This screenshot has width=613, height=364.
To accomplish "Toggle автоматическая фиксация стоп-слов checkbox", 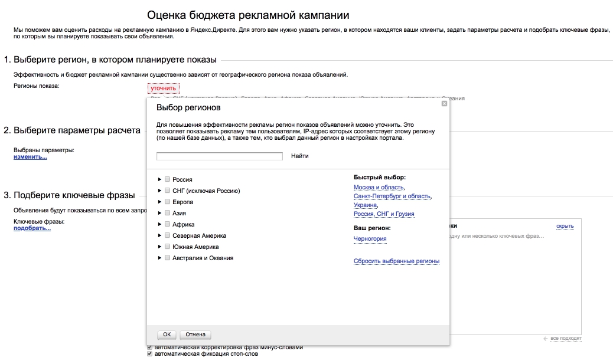I will point(149,354).
